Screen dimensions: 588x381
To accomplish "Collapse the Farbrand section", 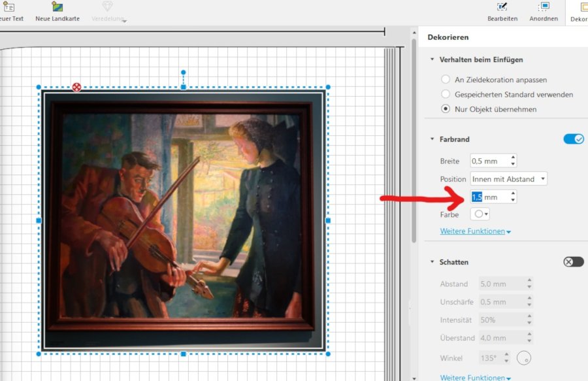I will [x=433, y=139].
